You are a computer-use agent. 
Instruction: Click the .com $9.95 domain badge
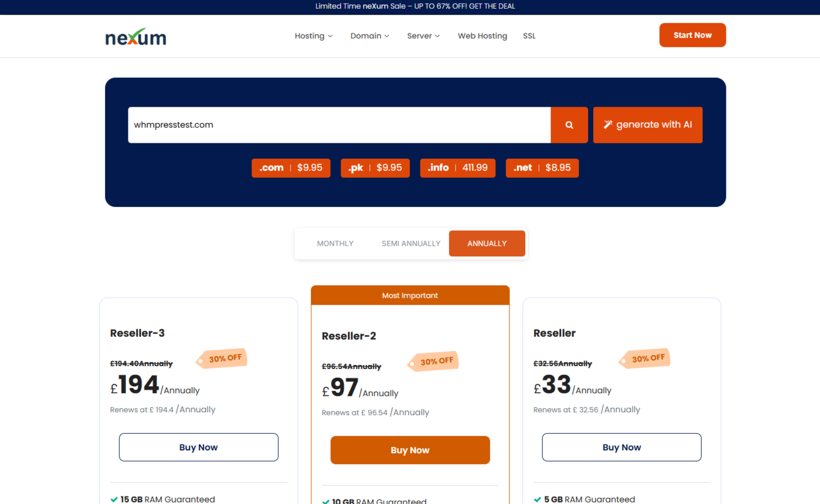coord(291,168)
